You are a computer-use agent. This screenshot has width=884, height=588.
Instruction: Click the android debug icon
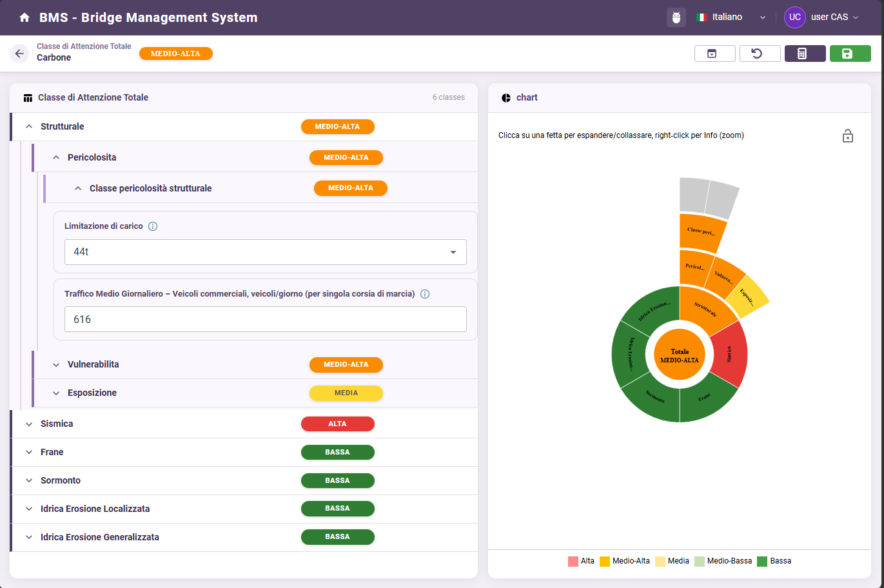coord(676,17)
